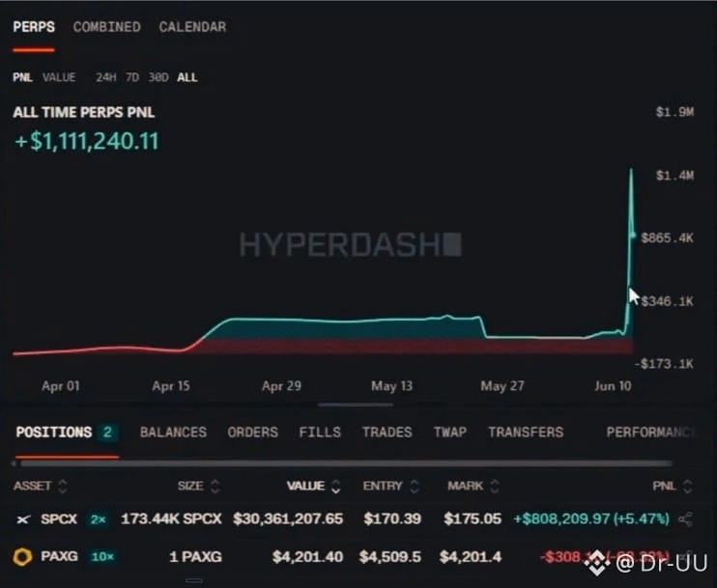Open the COMBINED tab
The width and height of the screenshot is (717, 588).
coord(106,27)
